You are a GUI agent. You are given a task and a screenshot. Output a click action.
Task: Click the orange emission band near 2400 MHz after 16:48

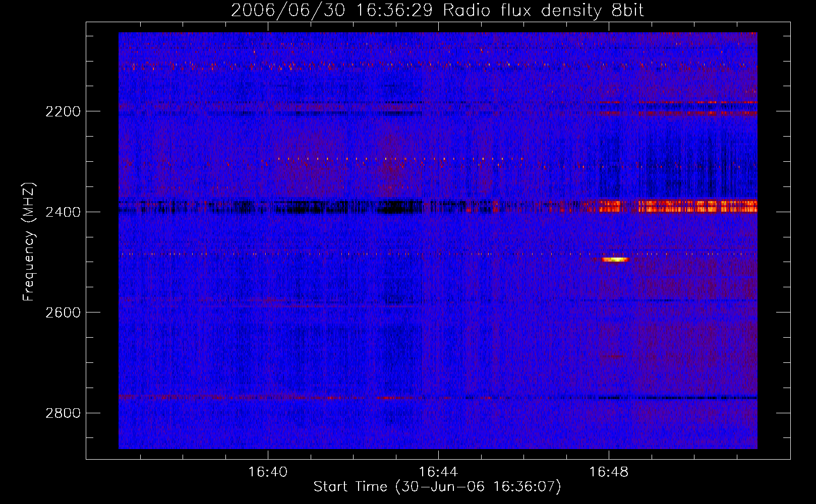click(698, 206)
